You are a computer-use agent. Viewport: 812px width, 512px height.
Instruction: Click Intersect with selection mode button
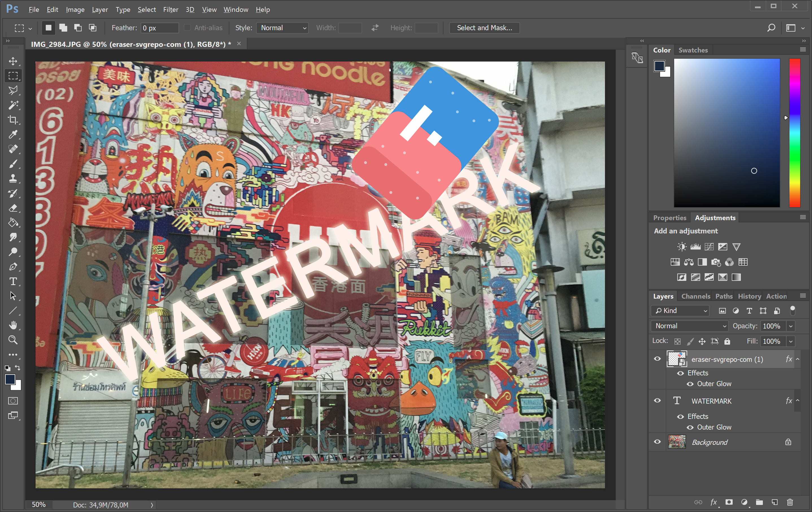[x=93, y=28]
